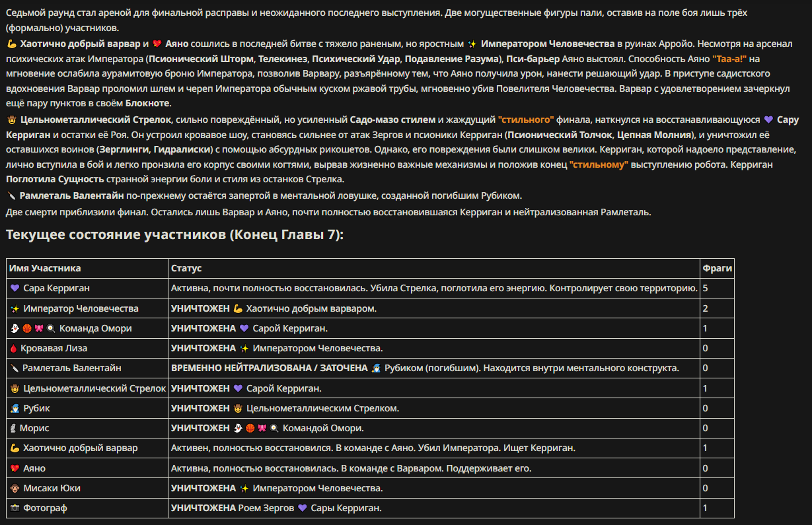The image size is (812, 525).
Task: Click purple heart in Команда Омори status cell
Action: (x=244, y=328)
